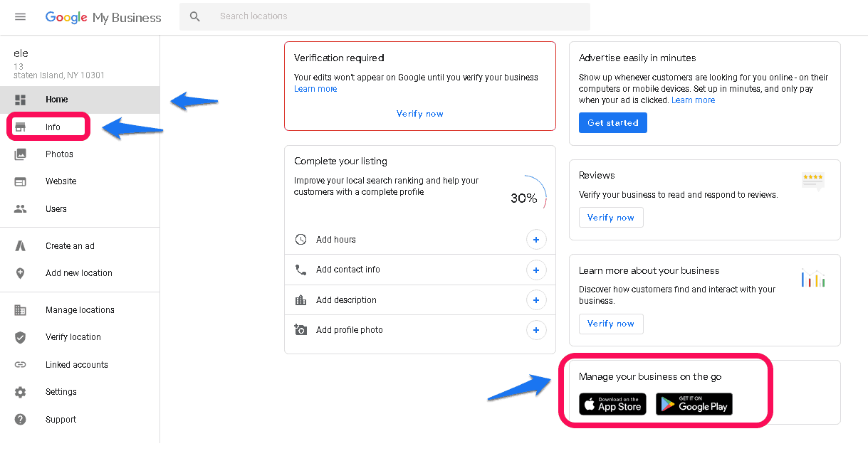Open Users in the sidebar
The height and width of the screenshot is (451, 868).
(x=80, y=209)
